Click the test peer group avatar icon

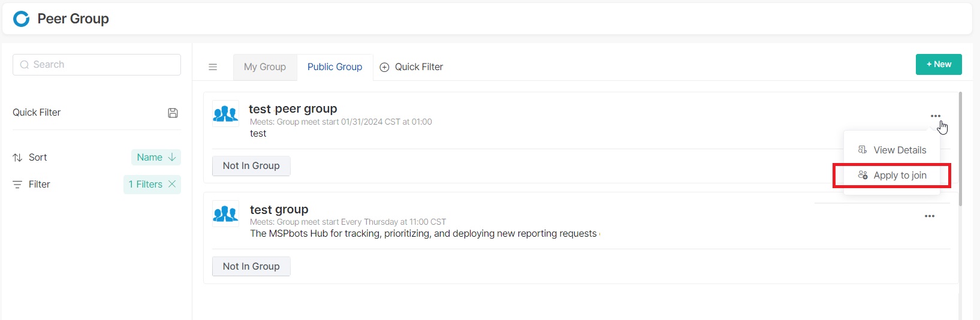tap(226, 113)
